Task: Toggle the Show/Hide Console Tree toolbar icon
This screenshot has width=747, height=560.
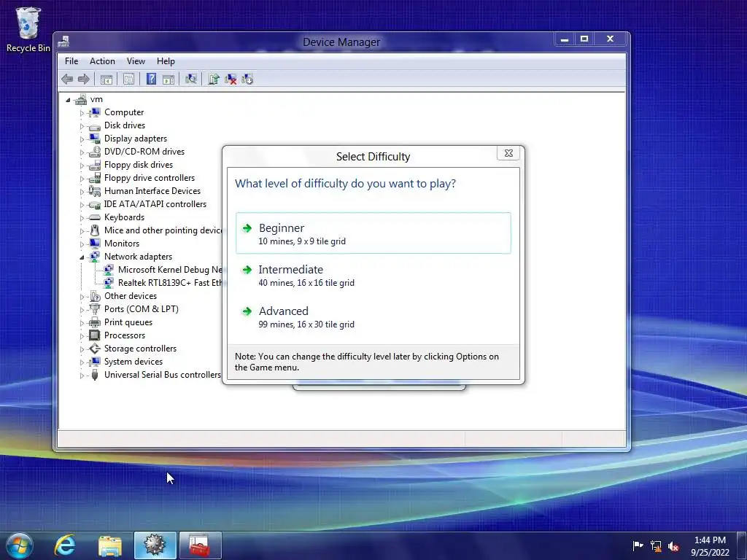Action: click(x=107, y=79)
